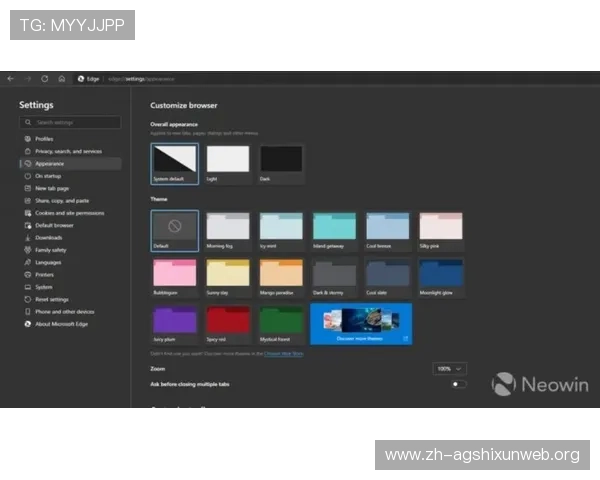
Task: Choose the Moonlight glow theme thumbnail
Action: [440, 275]
